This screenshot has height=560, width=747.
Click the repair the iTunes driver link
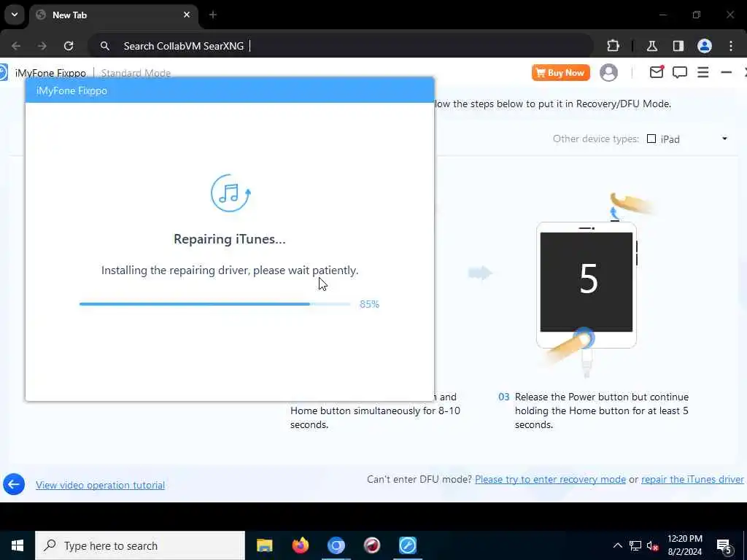[x=692, y=479]
